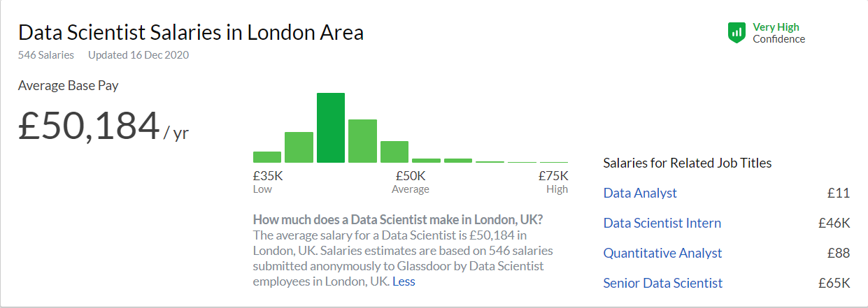The width and height of the screenshot is (868, 308).
Task: Open the Data Scientist Intern link
Action: 662,223
